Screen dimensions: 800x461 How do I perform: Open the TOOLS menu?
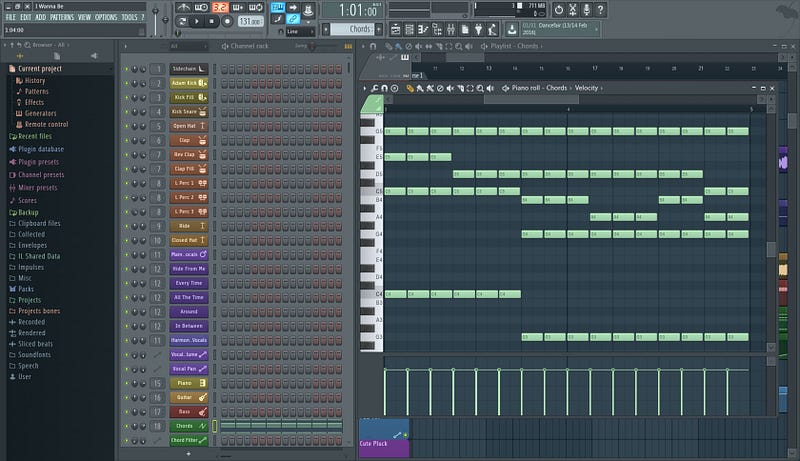tap(130, 17)
